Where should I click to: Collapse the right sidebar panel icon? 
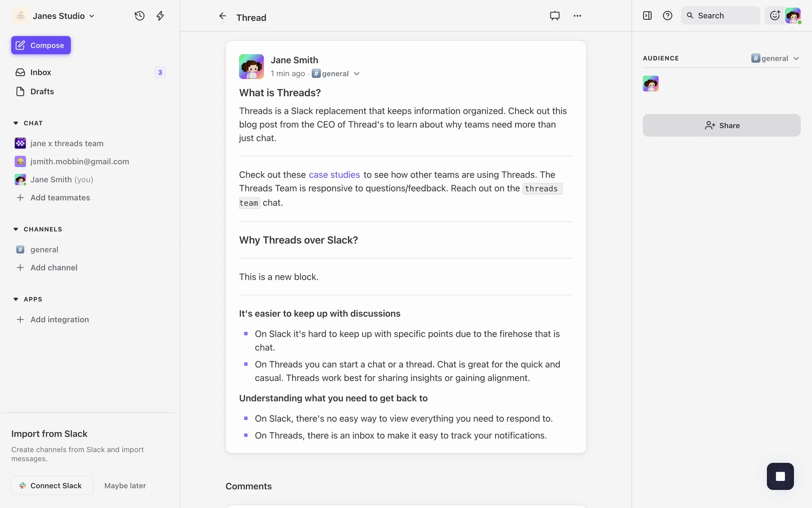coord(647,16)
